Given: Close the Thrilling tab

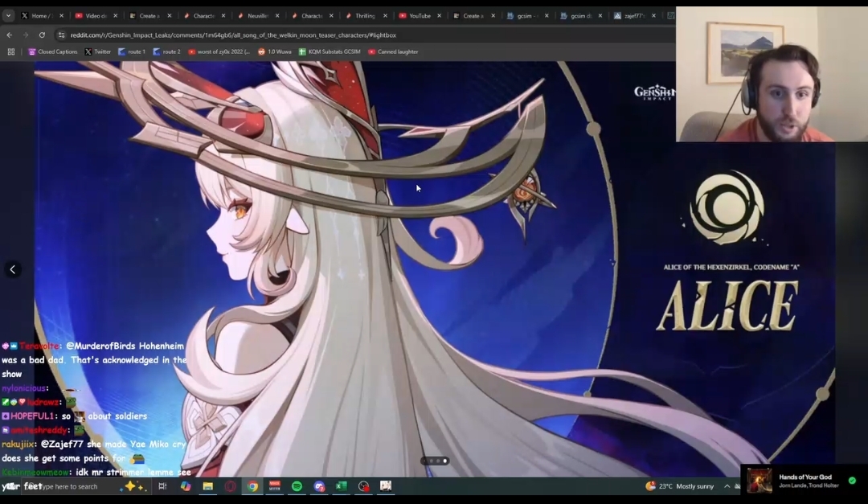Looking at the screenshot, I should tap(385, 15).
